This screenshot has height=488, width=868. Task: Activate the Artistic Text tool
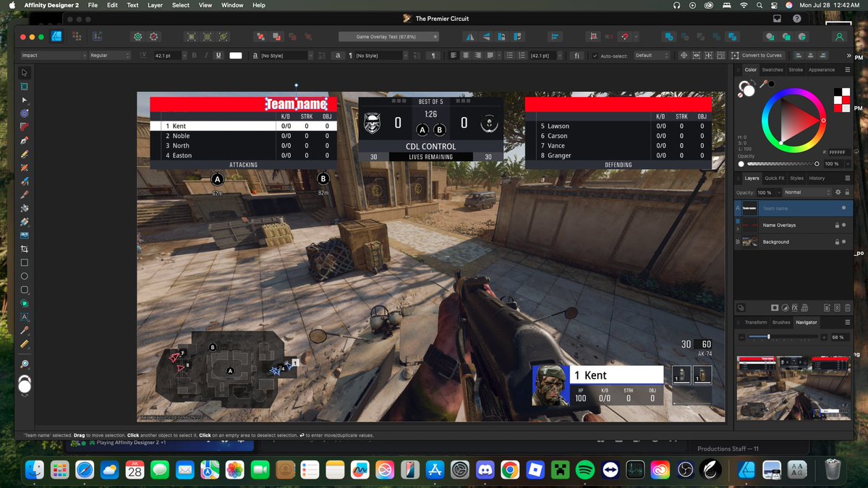pyautogui.click(x=25, y=317)
